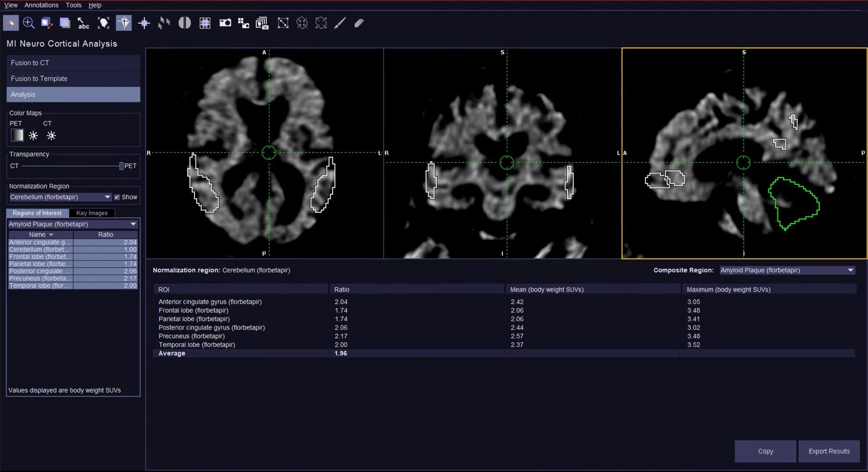Select the brain hemisphere mirror view icon
868x472 pixels.
(184, 23)
